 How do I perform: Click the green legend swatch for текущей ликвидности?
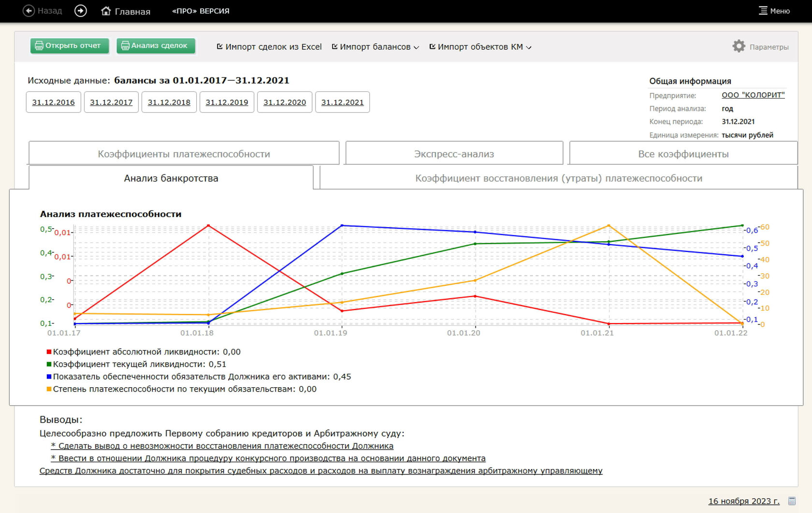(49, 364)
